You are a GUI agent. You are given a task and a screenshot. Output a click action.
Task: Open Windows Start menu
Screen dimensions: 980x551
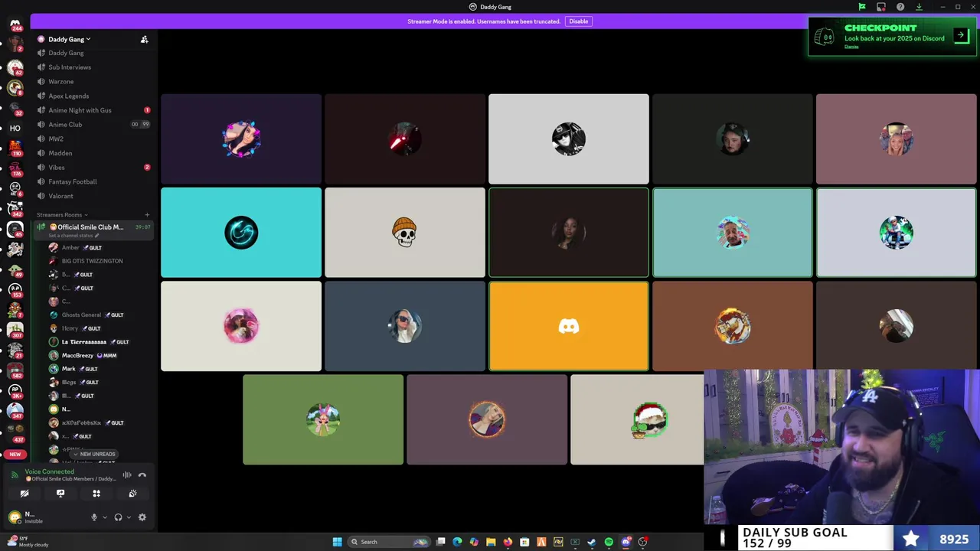coord(337,542)
